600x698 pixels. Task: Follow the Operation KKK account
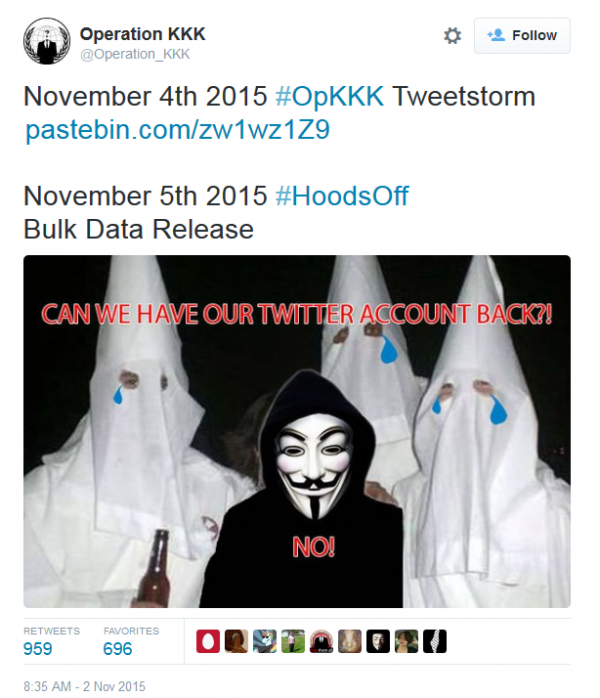pos(522,36)
